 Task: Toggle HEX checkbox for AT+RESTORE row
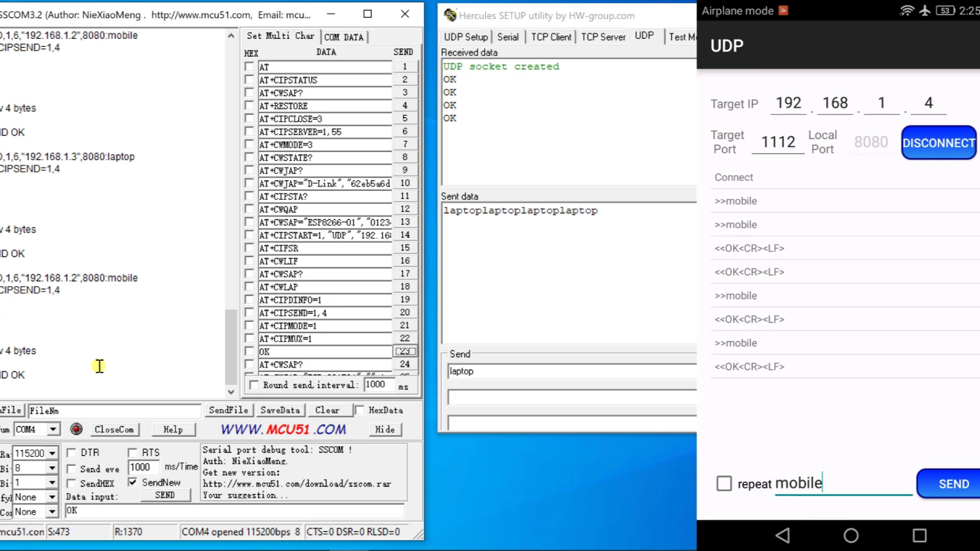pyautogui.click(x=249, y=106)
